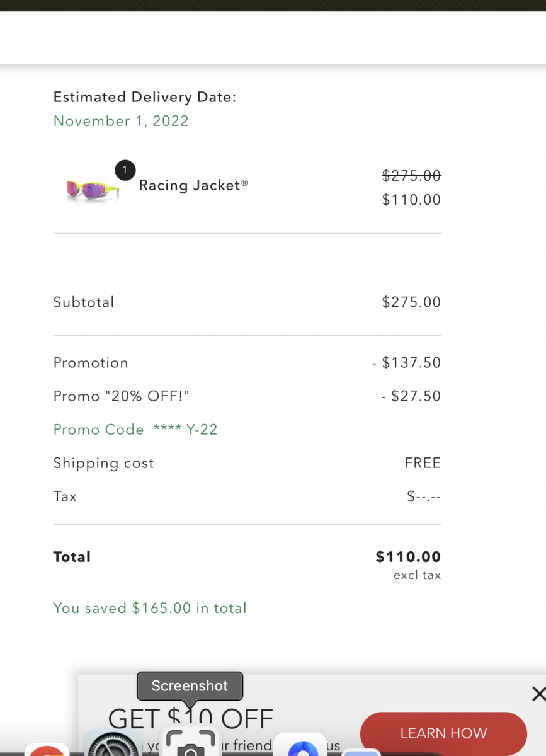Click the crossed-out $275.00 original price
Image resolution: width=546 pixels, height=756 pixels.
[411, 176]
